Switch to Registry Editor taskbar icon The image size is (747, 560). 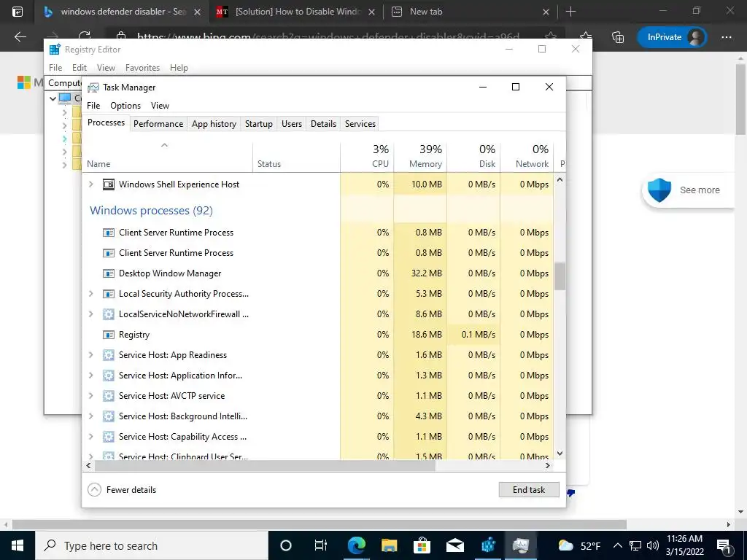click(488, 545)
